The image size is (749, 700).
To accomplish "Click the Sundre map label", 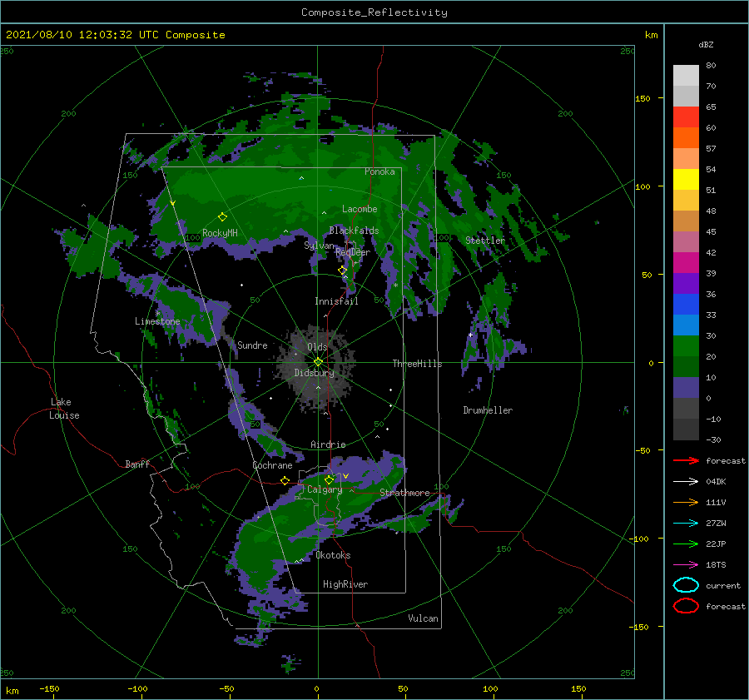I will [x=252, y=345].
